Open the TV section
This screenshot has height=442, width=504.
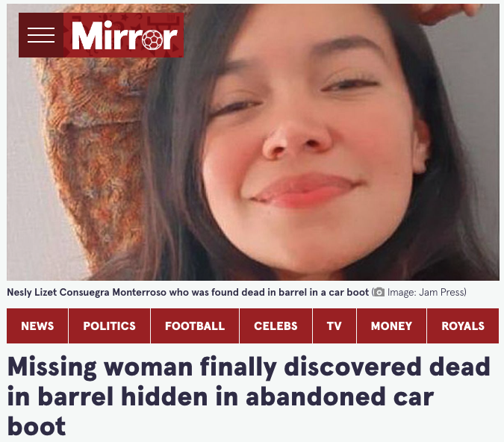[335, 326]
